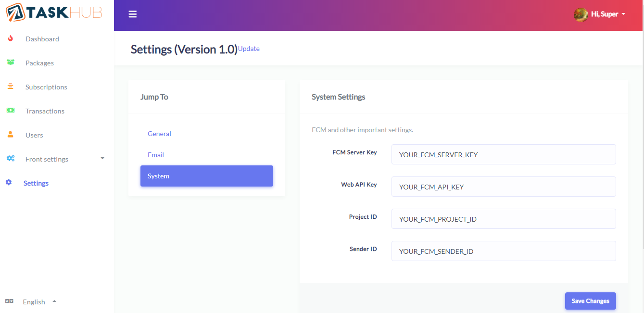Expand the English language selector

53,301
